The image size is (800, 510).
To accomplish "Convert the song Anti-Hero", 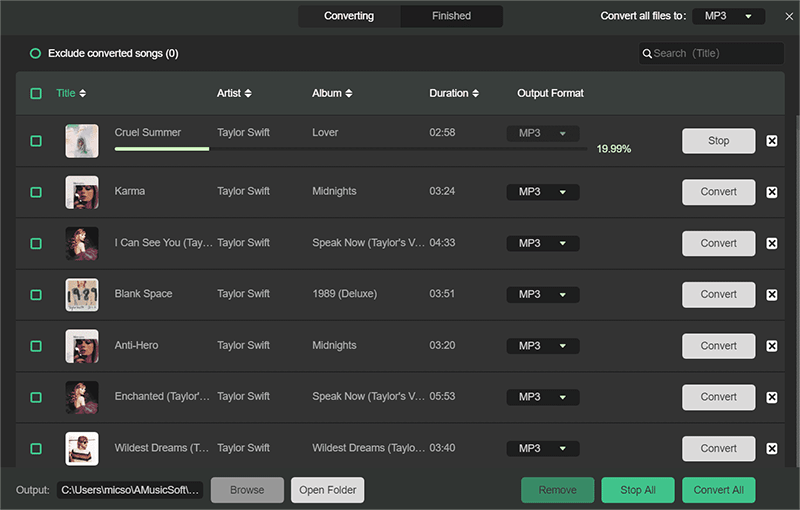I will pyautogui.click(x=718, y=346).
